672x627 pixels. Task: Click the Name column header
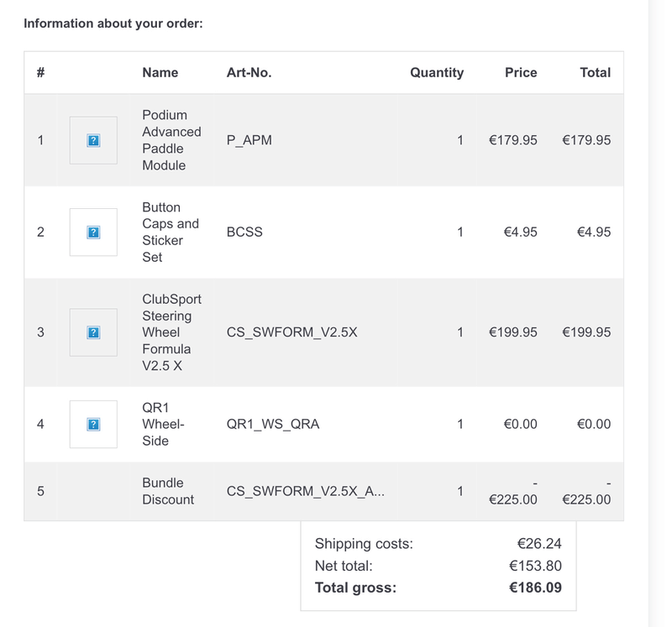pos(160,72)
